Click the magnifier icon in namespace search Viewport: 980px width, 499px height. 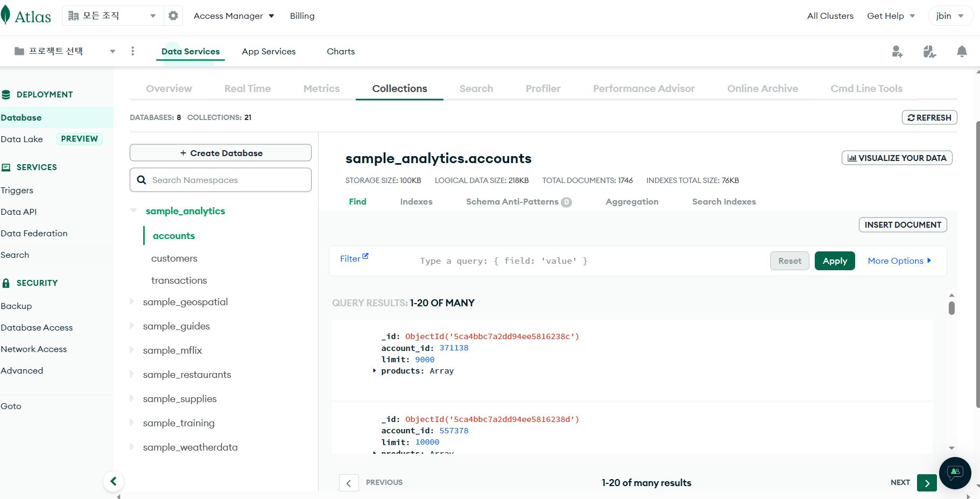(142, 180)
